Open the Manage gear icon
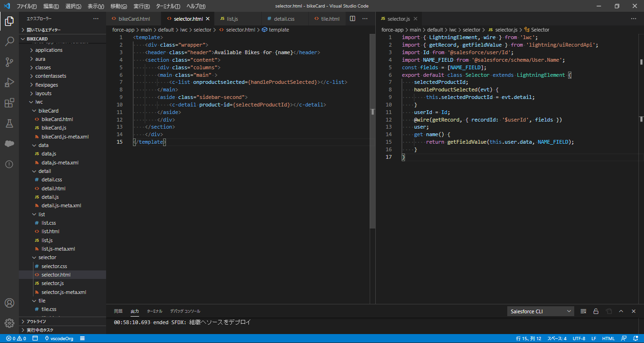The width and height of the screenshot is (644, 343). pyautogui.click(x=9, y=323)
